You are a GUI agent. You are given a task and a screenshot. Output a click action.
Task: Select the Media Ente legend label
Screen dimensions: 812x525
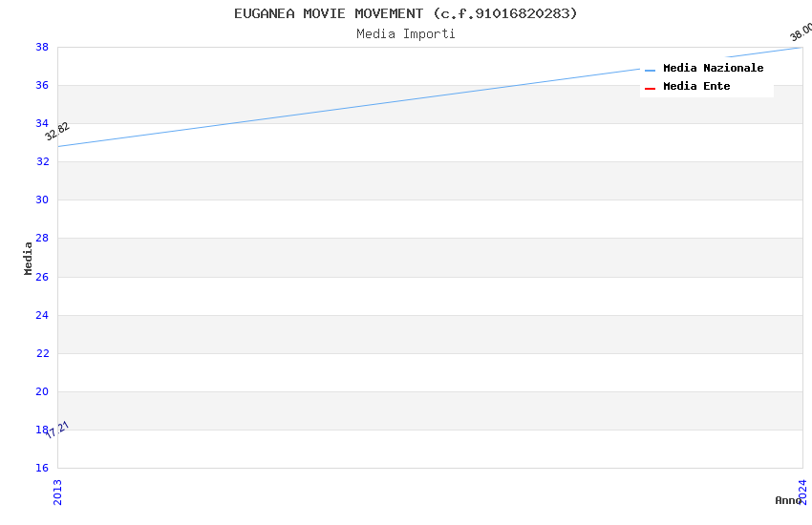[696, 87]
